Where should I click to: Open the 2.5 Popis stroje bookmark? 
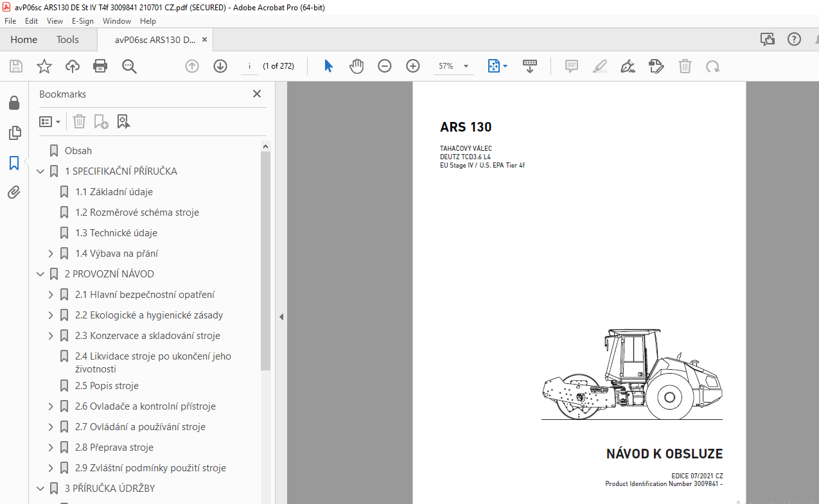107,386
